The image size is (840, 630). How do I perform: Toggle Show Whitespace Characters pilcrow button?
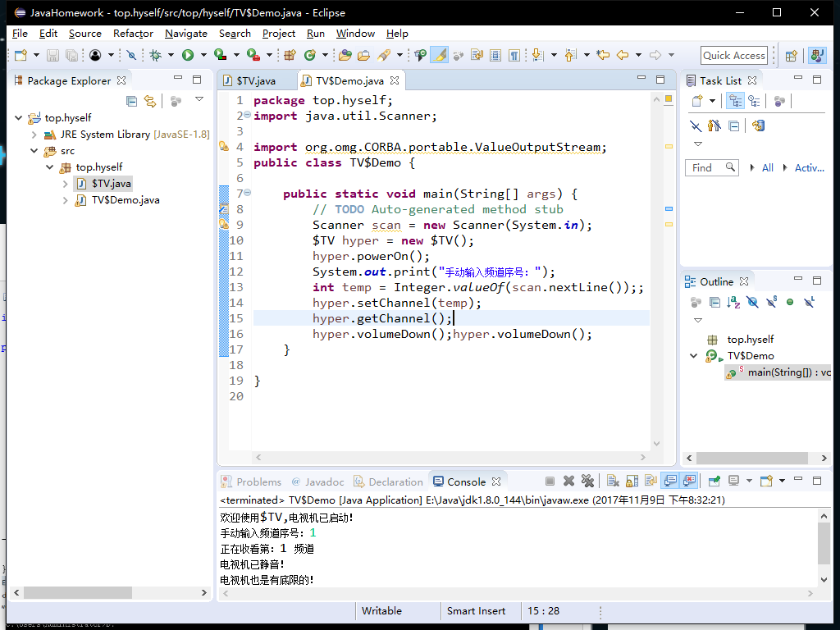(x=514, y=55)
